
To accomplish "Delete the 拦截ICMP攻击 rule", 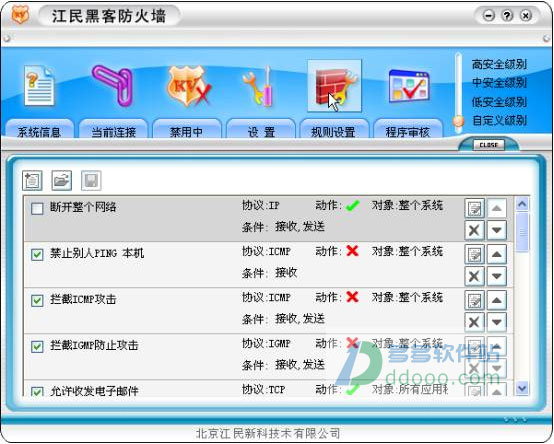I will pos(474,322).
